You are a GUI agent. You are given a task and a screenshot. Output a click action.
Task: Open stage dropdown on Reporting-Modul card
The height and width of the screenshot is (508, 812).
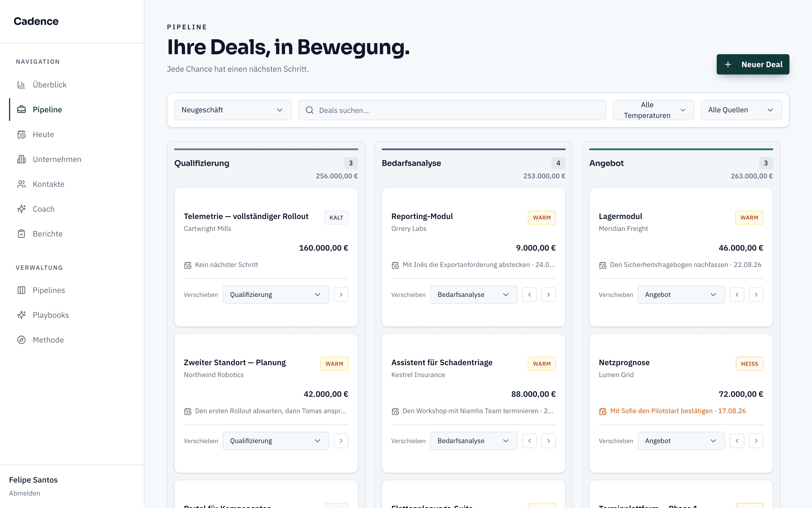point(474,295)
